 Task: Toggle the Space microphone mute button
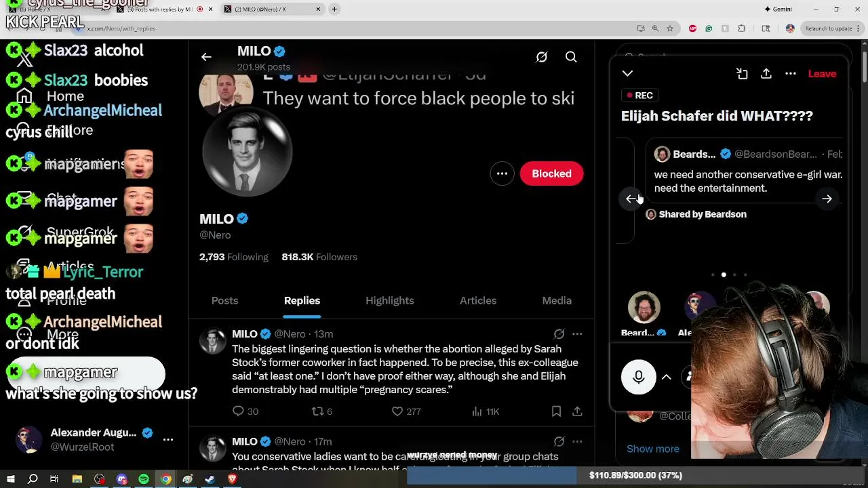click(638, 378)
